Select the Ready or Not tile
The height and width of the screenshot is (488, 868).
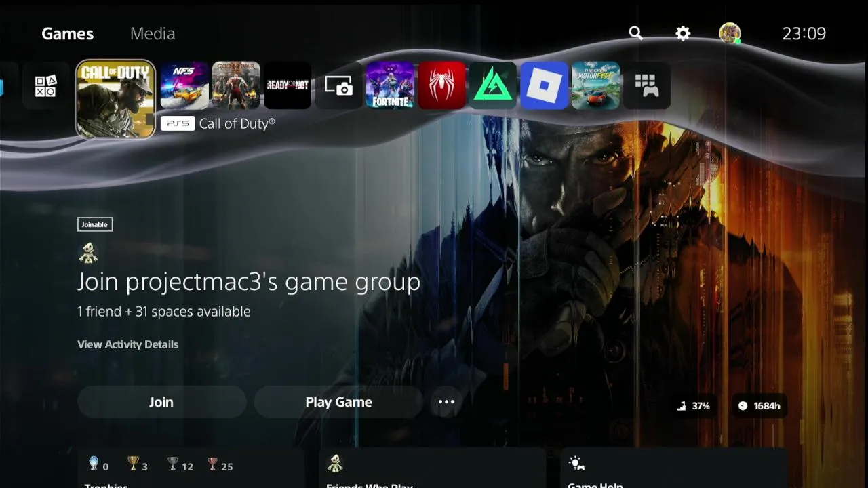tap(288, 85)
